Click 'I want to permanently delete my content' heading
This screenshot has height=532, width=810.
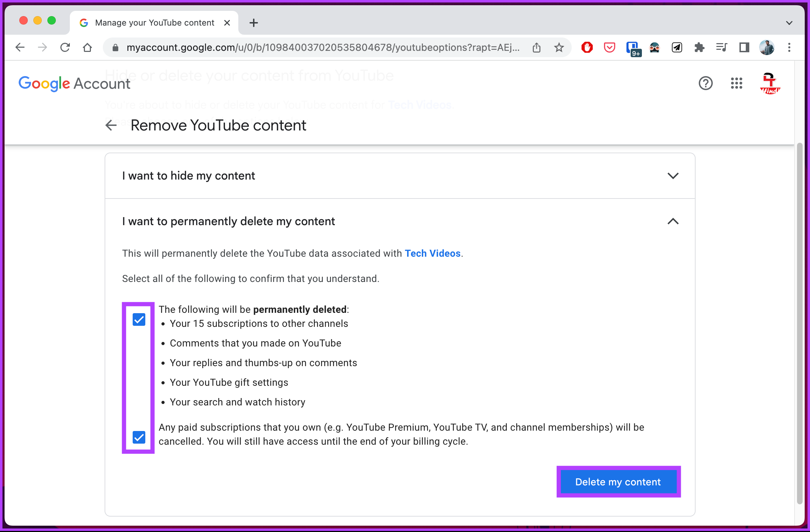228,221
